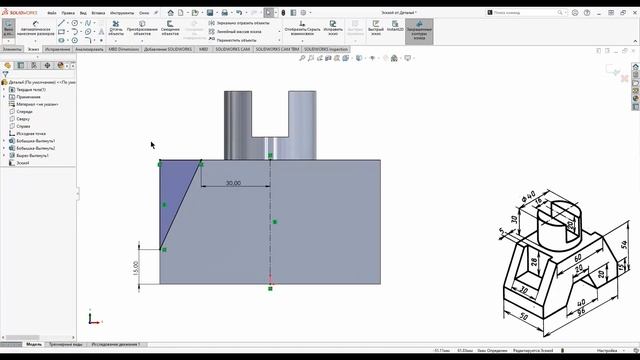Viewport: 640px width, 360px height.
Task: Switch to the Модель bottom tab
Action: pos(34,344)
